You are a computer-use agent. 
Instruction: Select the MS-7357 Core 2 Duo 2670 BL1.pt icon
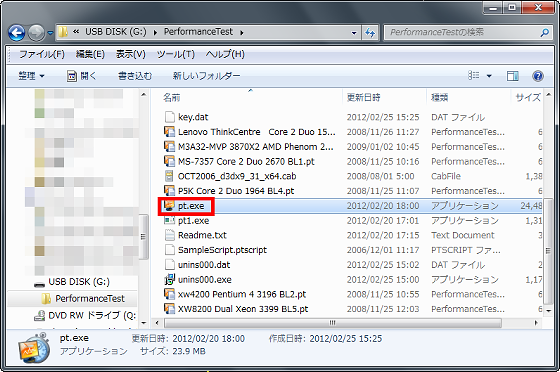[x=169, y=161]
